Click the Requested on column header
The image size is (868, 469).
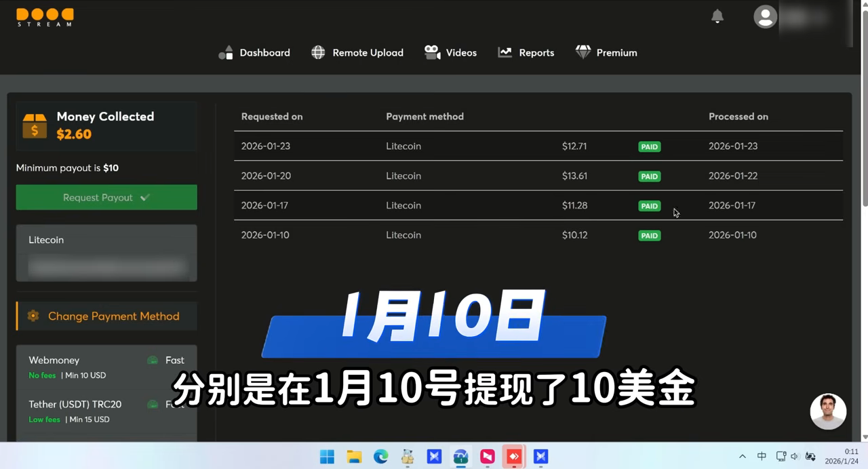tap(272, 117)
